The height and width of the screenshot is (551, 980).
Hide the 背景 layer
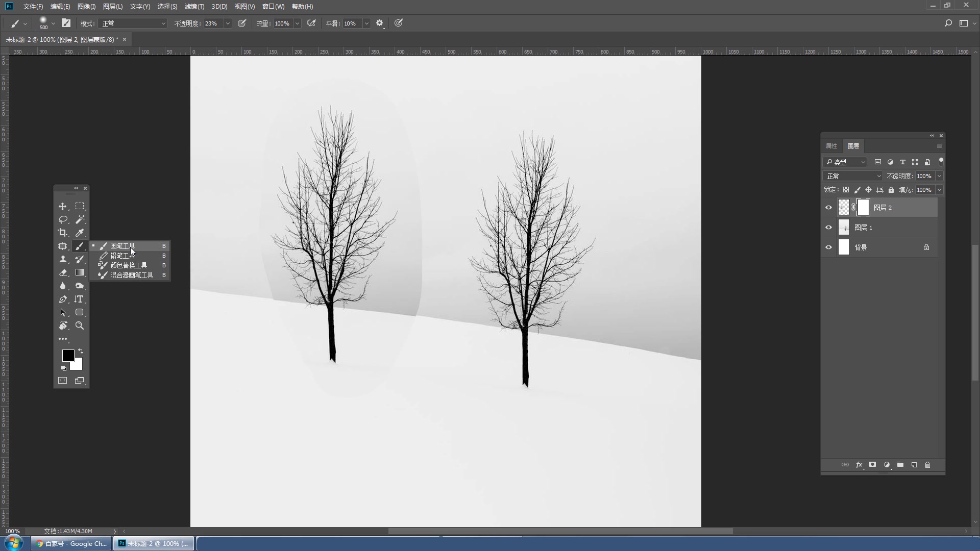coord(829,247)
